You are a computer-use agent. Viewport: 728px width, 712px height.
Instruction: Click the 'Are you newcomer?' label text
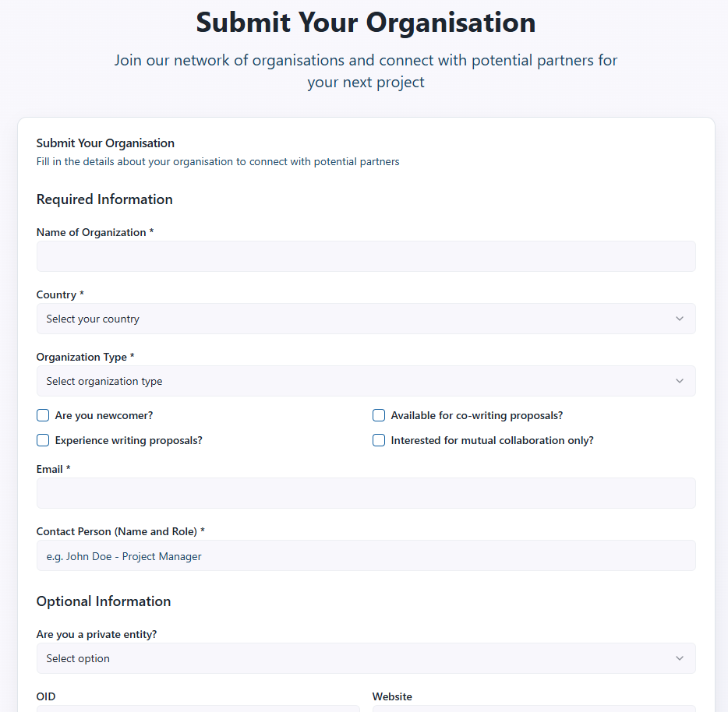pos(104,415)
